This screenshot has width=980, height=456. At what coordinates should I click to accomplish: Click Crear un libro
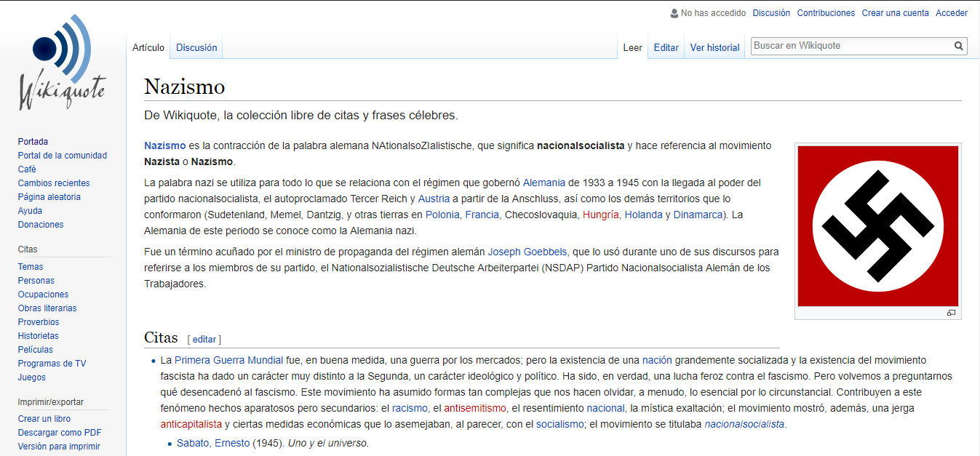44,419
